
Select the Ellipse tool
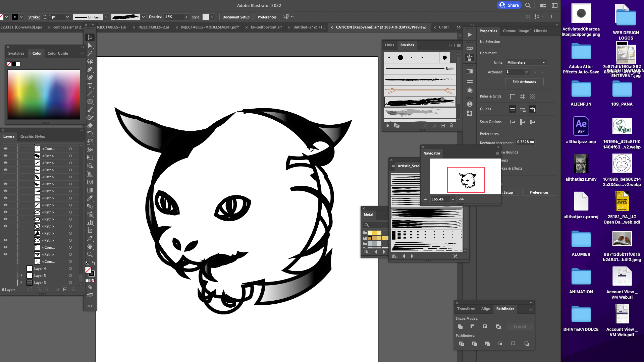click(x=90, y=102)
